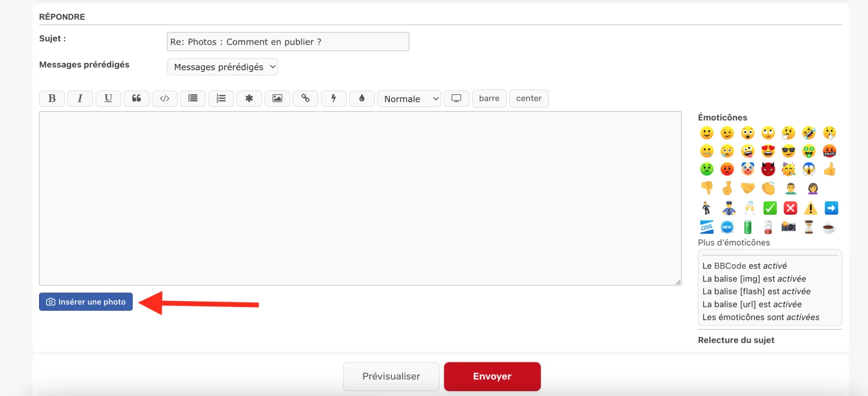The height and width of the screenshot is (396, 868).
Task: Underline text using the U button
Action: [x=108, y=98]
